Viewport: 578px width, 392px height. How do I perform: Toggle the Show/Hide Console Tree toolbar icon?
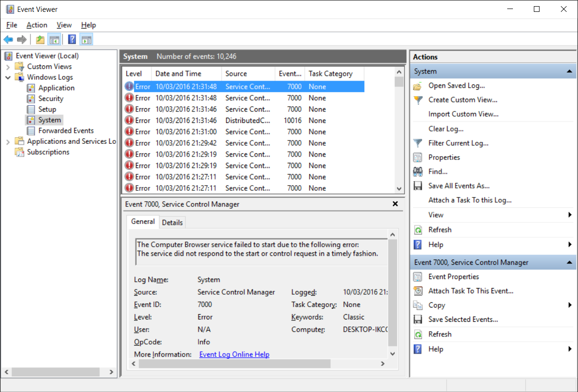(x=54, y=39)
